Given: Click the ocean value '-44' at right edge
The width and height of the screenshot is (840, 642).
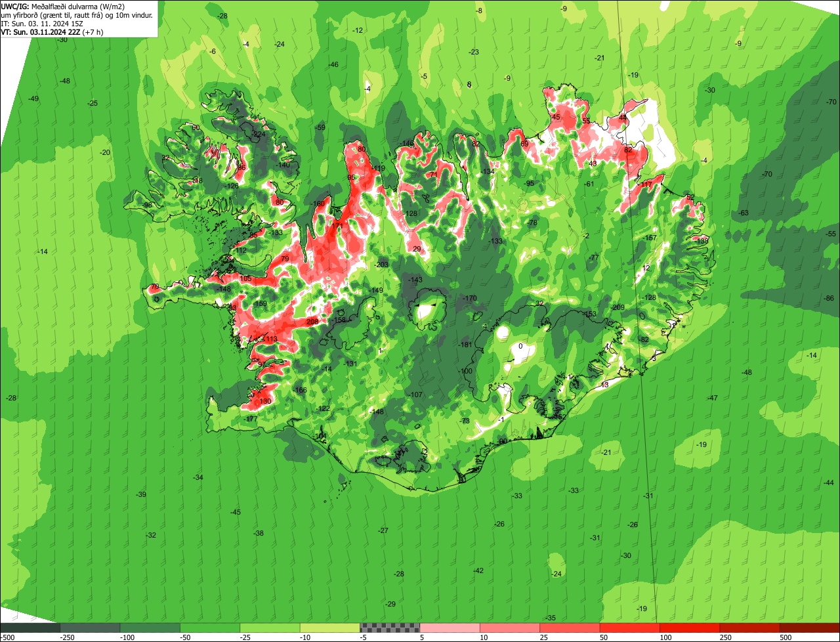Looking at the screenshot, I should [x=829, y=482].
